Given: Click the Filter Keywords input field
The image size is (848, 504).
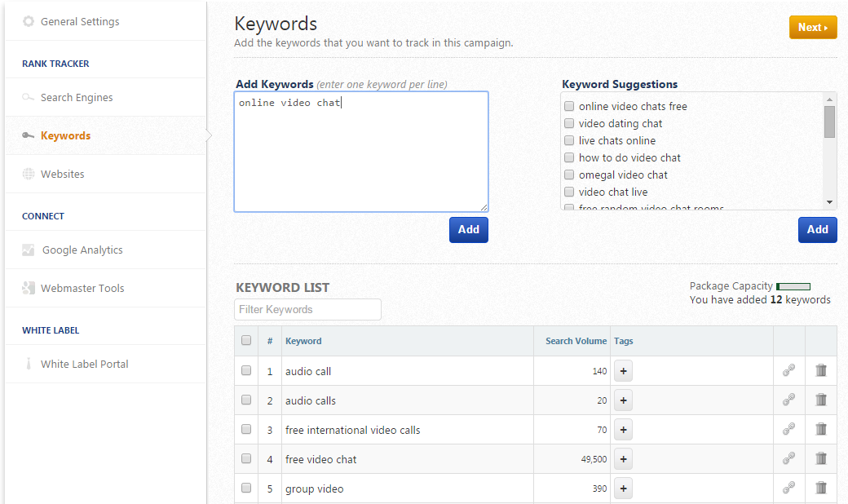Looking at the screenshot, I should coord(307,310).
